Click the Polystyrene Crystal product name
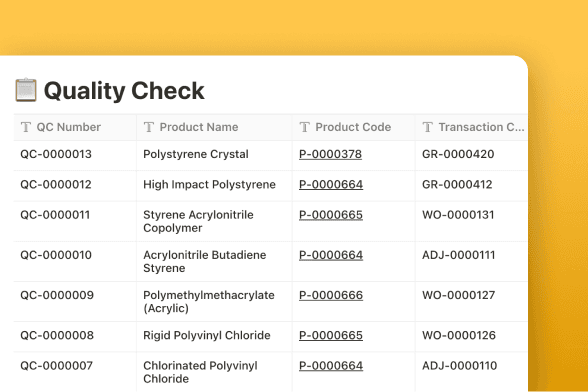Screen dimensions: 588x392 coord(196,154)
